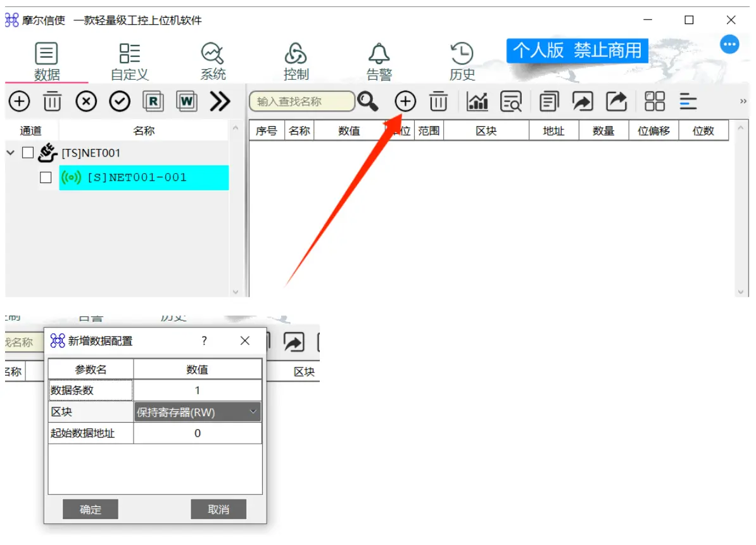The height and width of the screenshot is (545, 756).
Task: Click the 区块 column header in main table
Action: [x=486, y=131]
